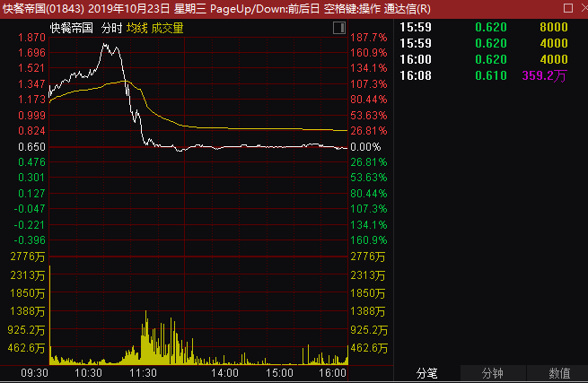This screenshot has width=588, height=383.
Task: Select the 15:59 trade with volume 8000
Action: [484, 27]
